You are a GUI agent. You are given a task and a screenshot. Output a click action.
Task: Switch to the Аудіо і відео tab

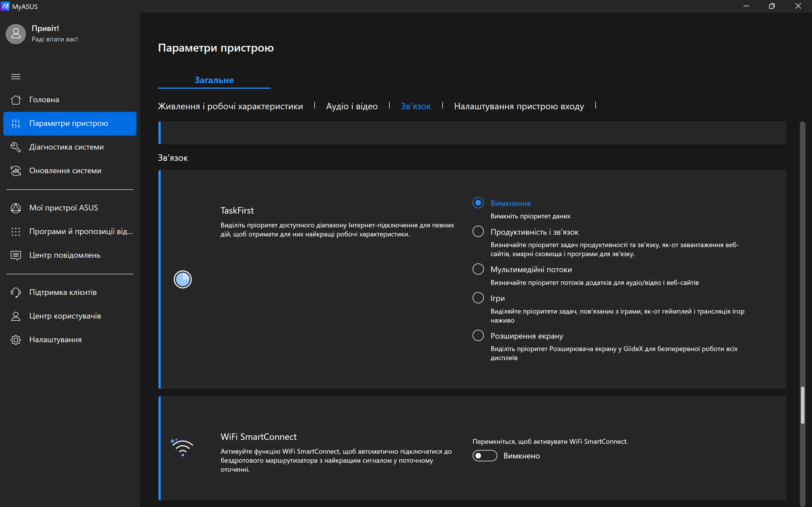click(x=351, y=106)
